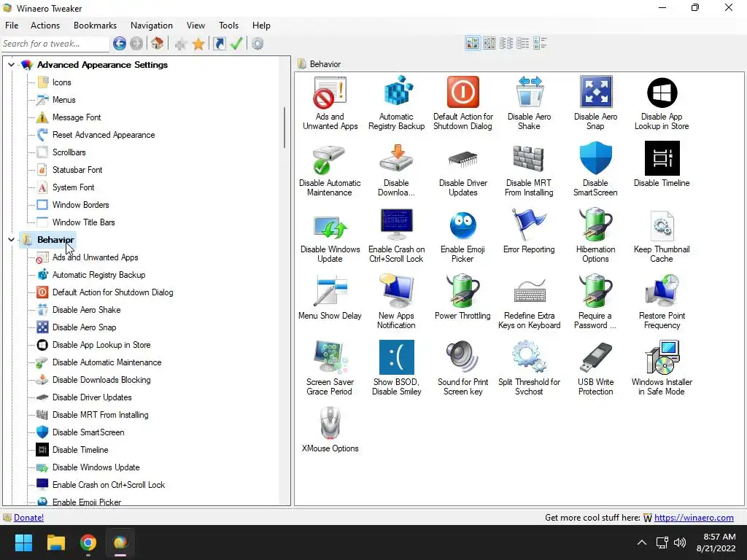
Task: Open Show BSOD, Disable Smiley tile
Action: (x=396, y=367)
